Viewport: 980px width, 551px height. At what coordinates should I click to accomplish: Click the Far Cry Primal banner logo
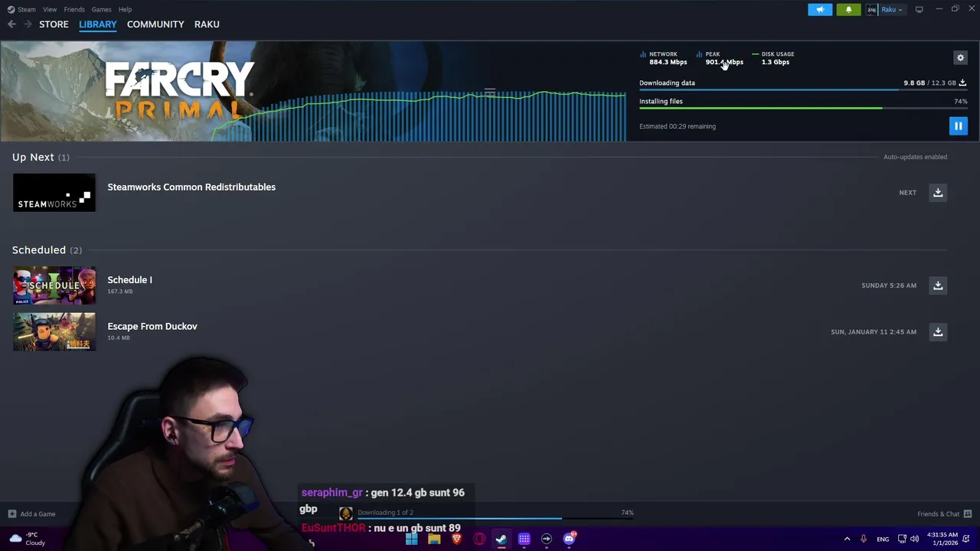(180, 90)
